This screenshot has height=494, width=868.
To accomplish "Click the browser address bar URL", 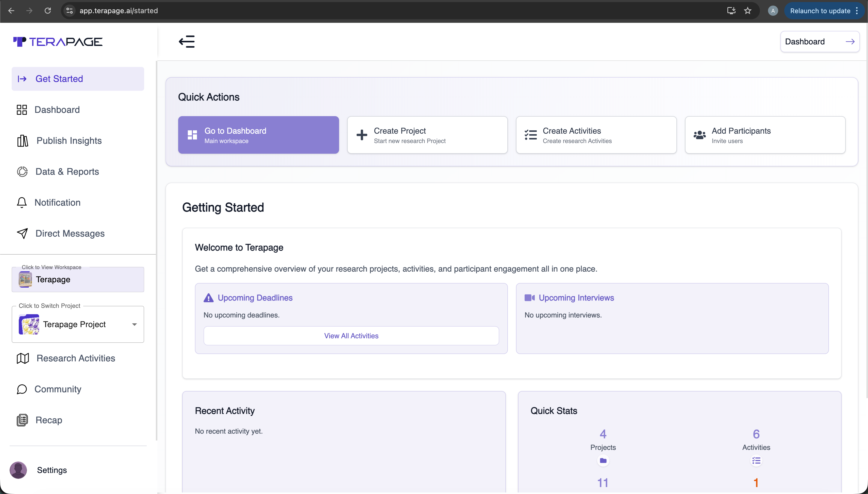I will coord(119,11).
